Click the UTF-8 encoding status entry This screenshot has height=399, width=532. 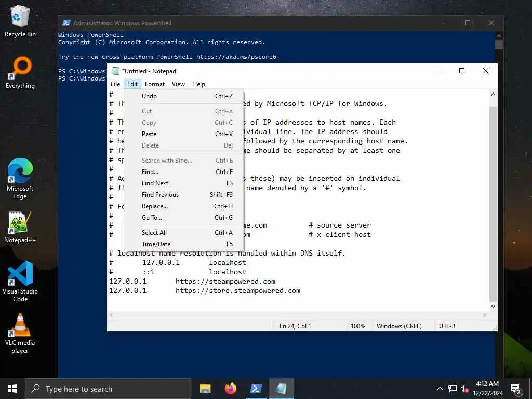click(x=447, y=326)
